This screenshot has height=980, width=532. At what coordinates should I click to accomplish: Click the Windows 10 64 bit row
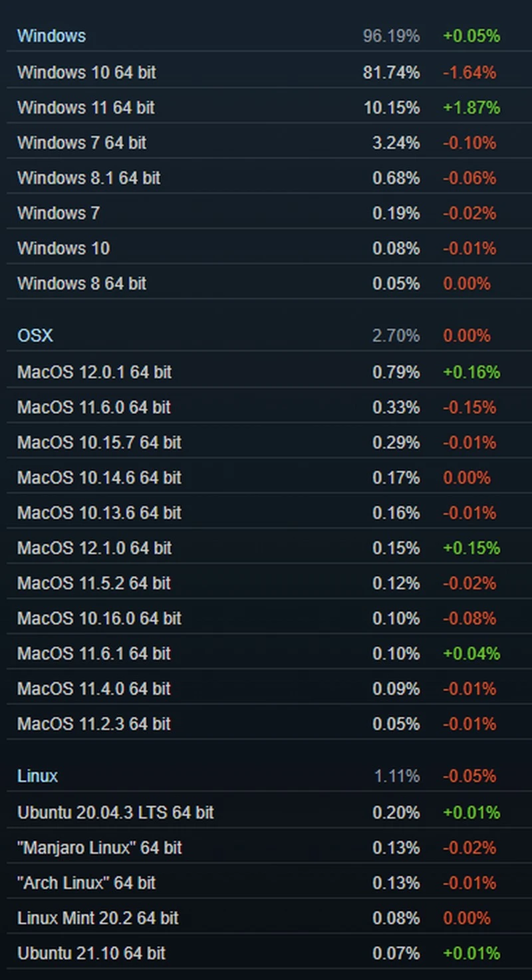coord(87,72)
